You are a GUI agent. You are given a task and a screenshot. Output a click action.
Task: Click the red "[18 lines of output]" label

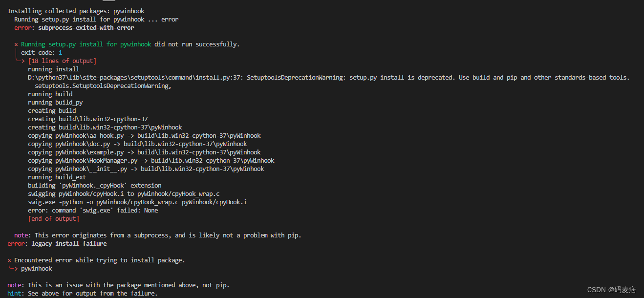click(x=62, y=61)
